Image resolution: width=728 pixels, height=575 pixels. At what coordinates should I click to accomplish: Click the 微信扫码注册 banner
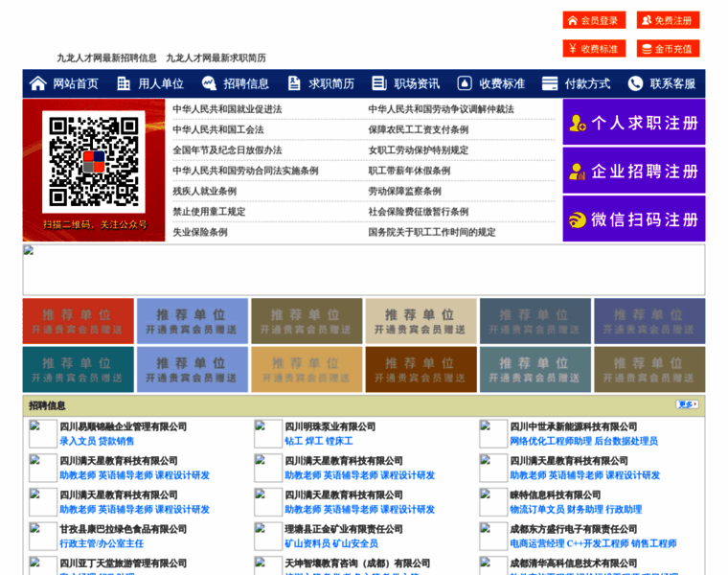click(x=633, y=219)
